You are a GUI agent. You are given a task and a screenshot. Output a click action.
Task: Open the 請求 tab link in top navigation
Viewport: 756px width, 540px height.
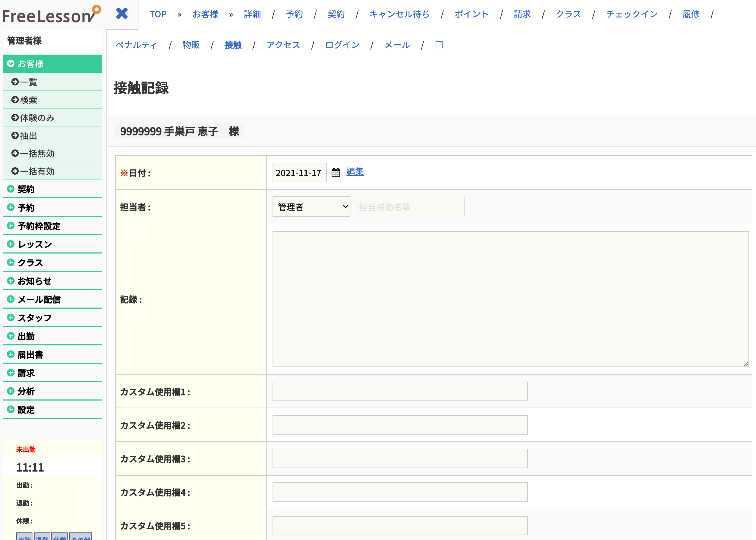pos(522,14)
